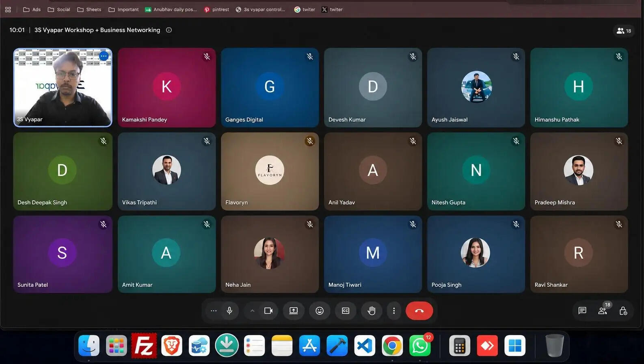Open the three vertical dots more options

pos(394,311)
